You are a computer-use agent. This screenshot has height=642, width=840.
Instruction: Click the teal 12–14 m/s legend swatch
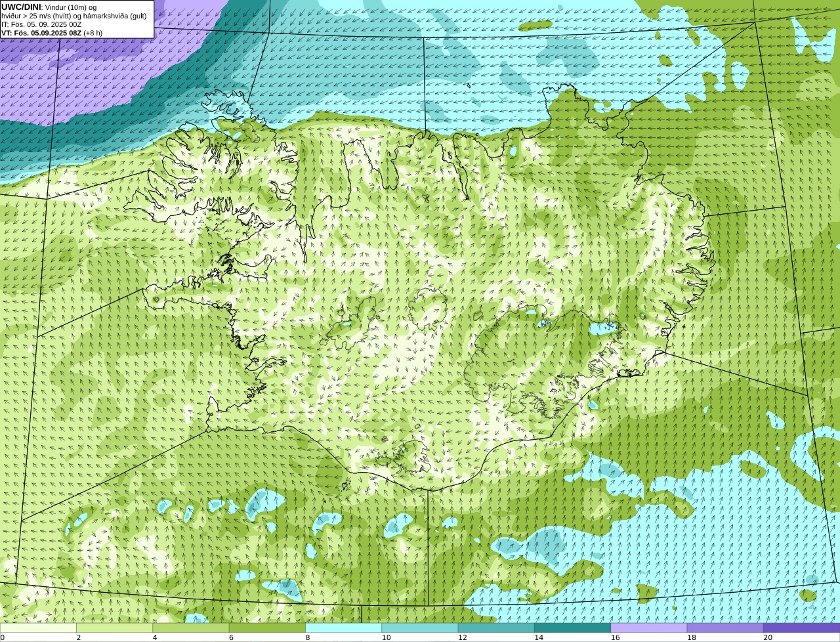click(x=496, y=628)
